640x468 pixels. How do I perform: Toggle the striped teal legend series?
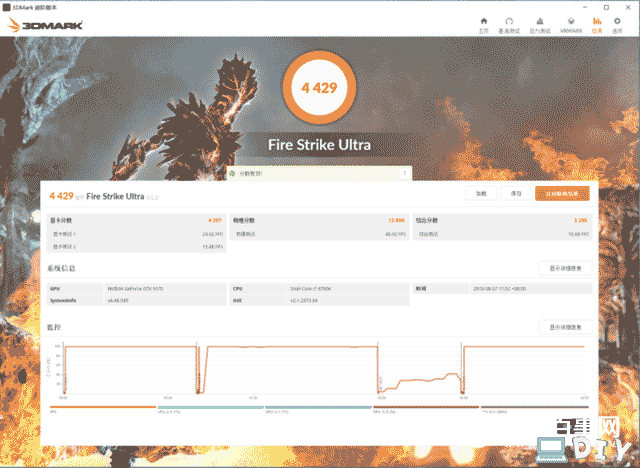(318, 407)
